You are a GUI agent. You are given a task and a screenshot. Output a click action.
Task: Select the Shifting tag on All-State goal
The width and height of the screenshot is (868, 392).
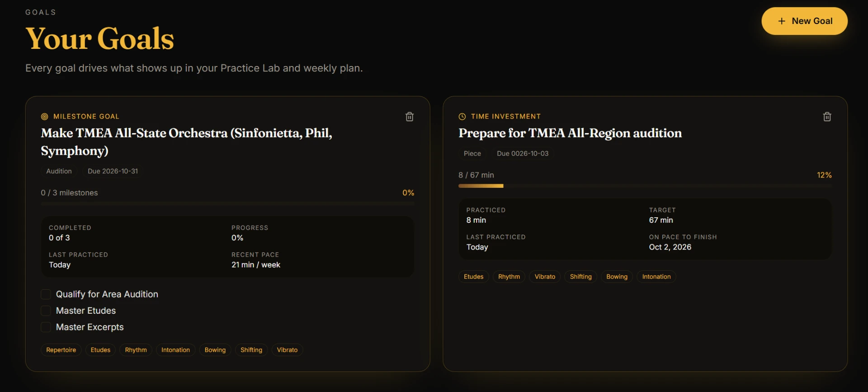point(251,350)
